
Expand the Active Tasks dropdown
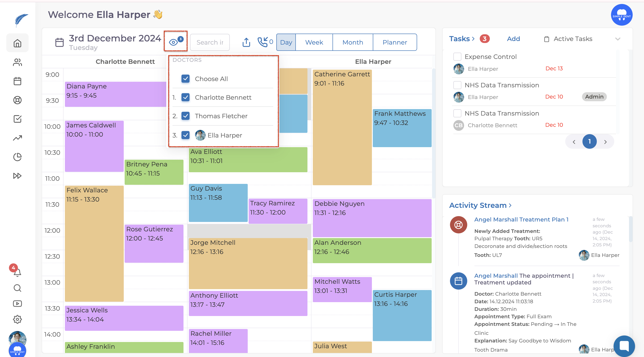[x=618, y=39]
